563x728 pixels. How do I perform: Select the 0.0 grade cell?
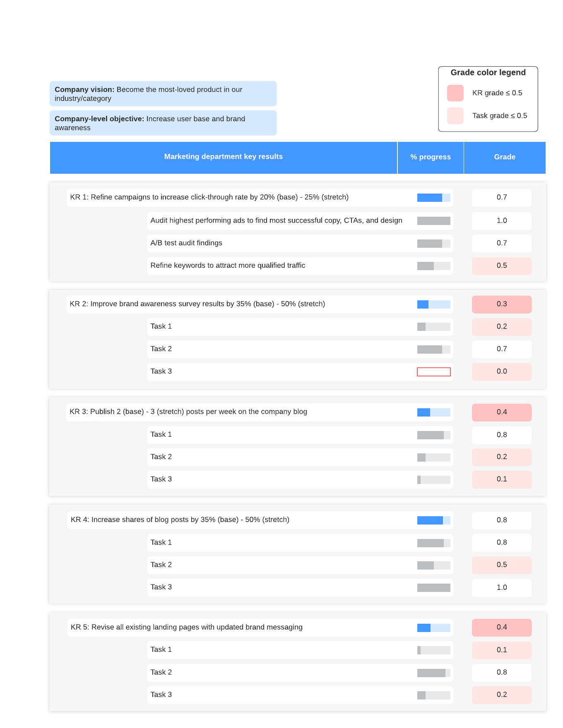502,372
